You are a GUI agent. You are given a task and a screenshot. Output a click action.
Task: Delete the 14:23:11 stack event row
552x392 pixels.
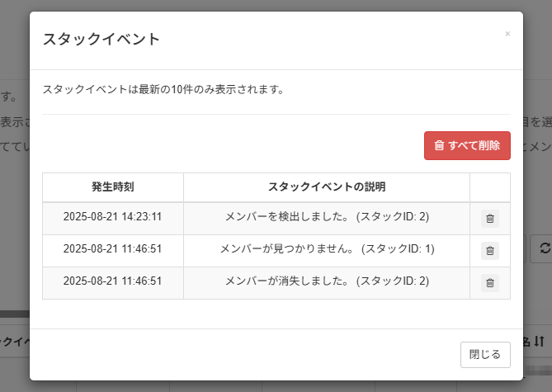[490, 219]
